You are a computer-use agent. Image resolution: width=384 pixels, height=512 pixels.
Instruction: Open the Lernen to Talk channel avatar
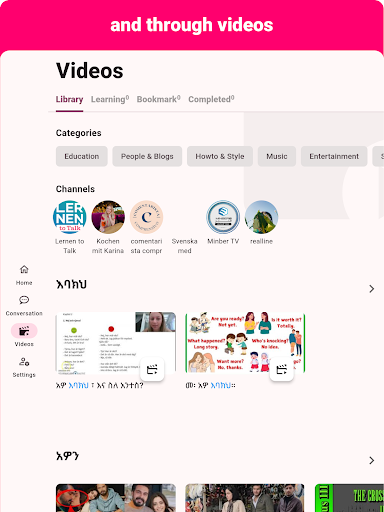click(70, 217)
